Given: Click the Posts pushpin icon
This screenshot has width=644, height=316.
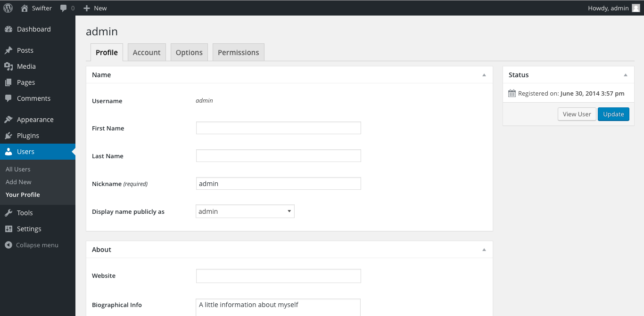Looking at the screenshot, I should 8,50.
